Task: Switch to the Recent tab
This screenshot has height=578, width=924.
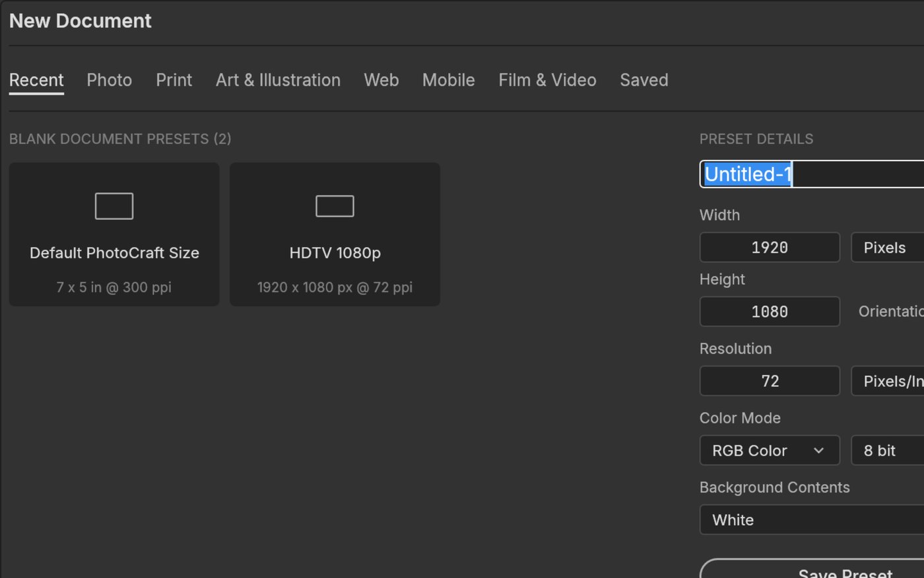Action: [x=36, y=80]
